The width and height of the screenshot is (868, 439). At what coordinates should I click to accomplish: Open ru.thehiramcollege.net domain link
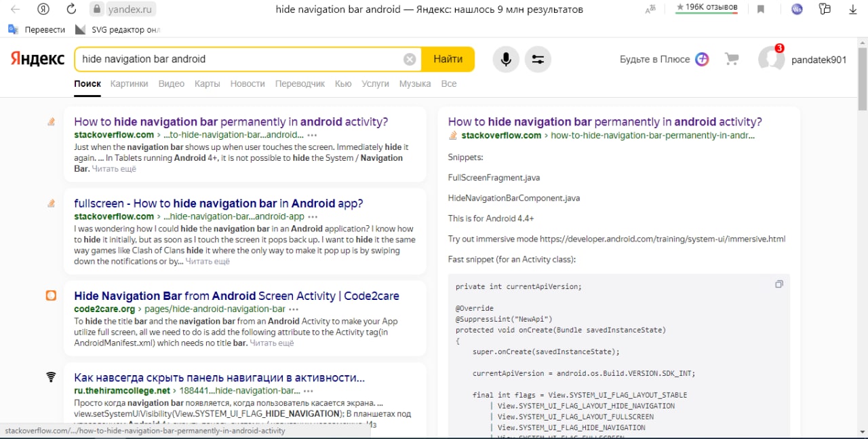click(x=121, y=391)
